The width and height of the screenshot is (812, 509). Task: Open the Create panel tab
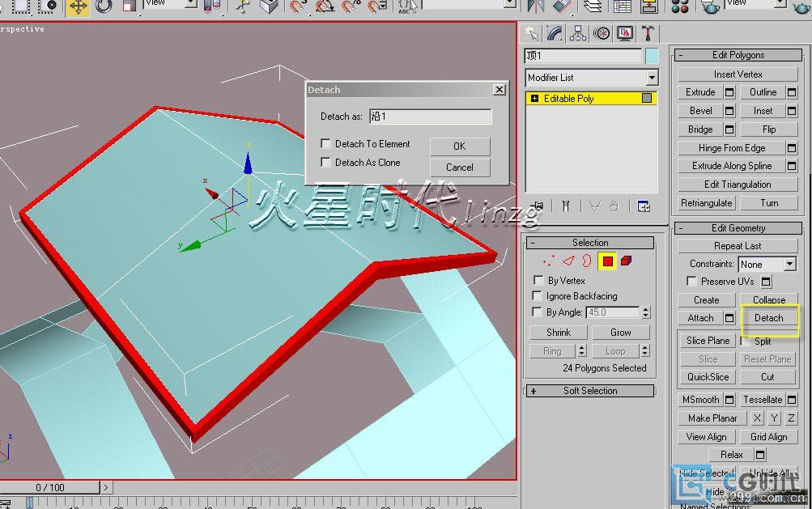click(532, 33)
